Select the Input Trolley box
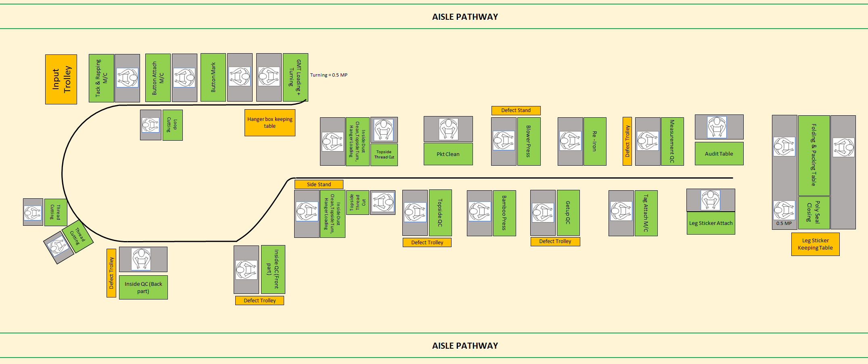 click(x=61, y=79)
